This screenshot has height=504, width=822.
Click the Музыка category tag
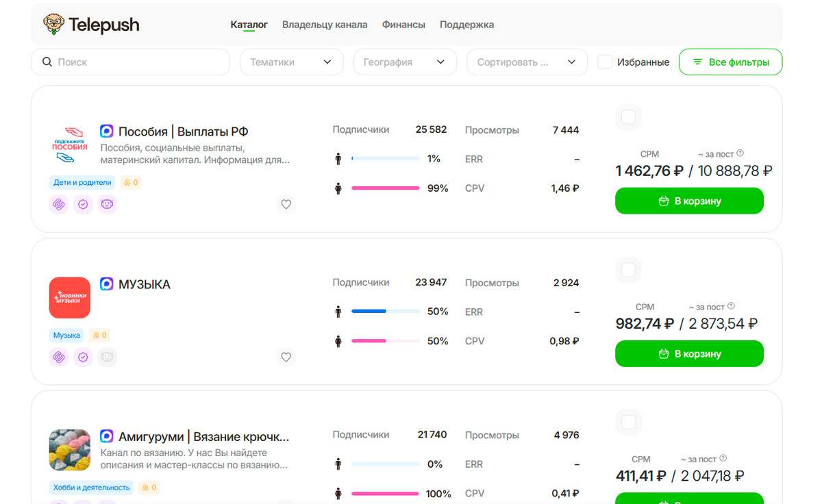[x=67, y=336]
